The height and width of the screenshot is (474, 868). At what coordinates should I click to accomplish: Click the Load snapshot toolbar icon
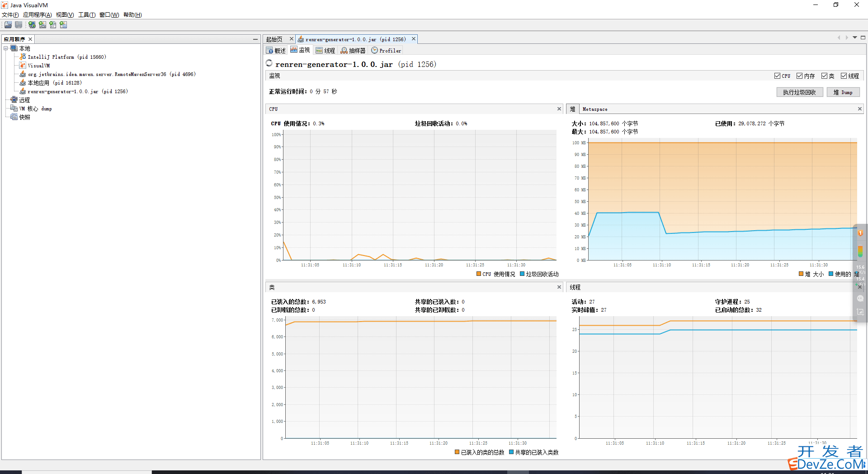[8, 25]
